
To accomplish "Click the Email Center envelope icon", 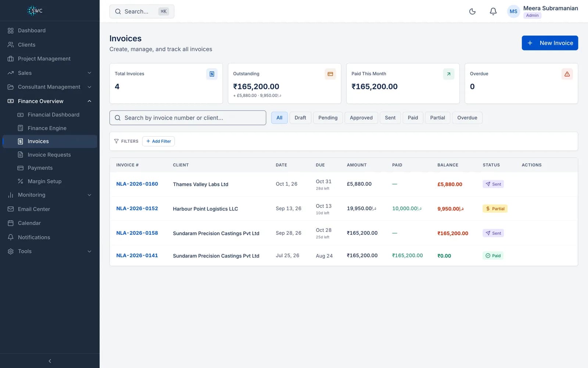I will [11, 209].
